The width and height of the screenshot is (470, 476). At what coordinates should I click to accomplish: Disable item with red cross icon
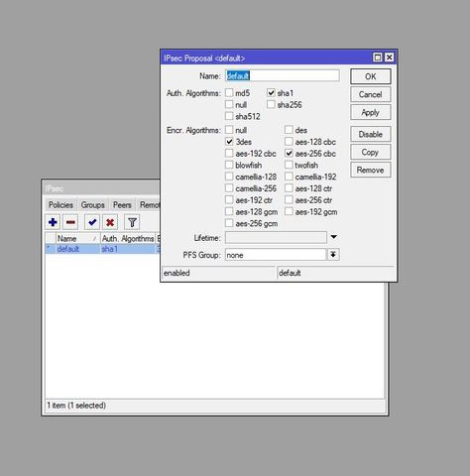(x=110, y=222)
